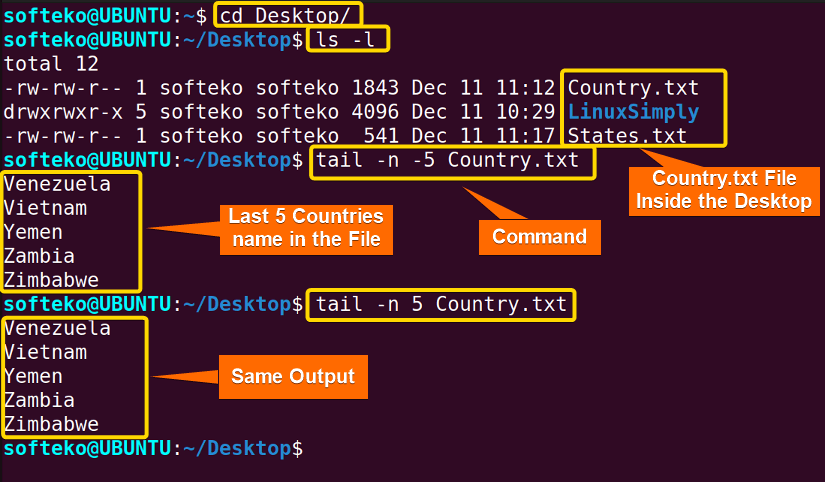This screenshot has width=825, height=482.
Task: Click the 11:17 timestamp in the States.txt row
Action: pos(525,136)
